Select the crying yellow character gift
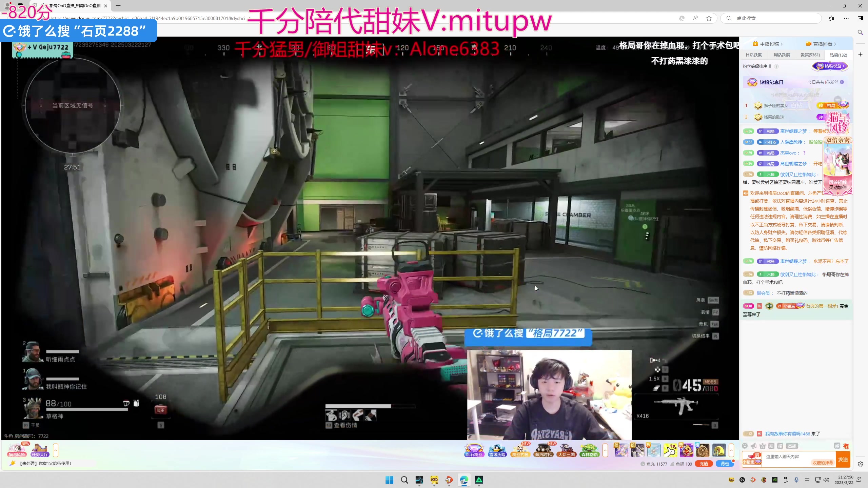Viewport: 868px width, 488px height. pyautogui.click(x=719, y=450)
